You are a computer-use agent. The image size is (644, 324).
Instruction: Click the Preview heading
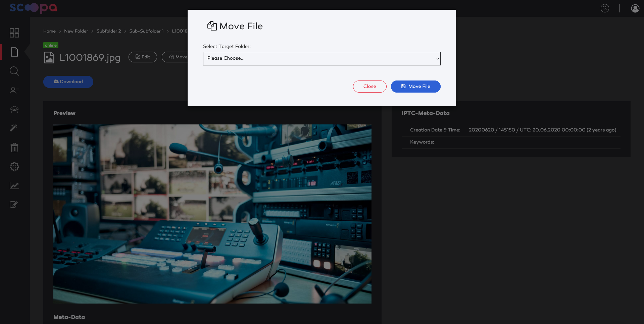pos(64,113)
